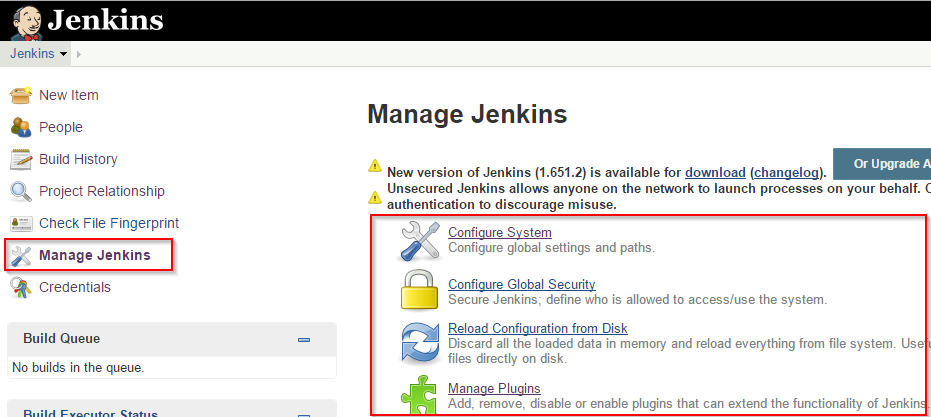Click the Check File Fingerprint icon
931x417 pixels.
pyautogui.click(x=21, y=223)
